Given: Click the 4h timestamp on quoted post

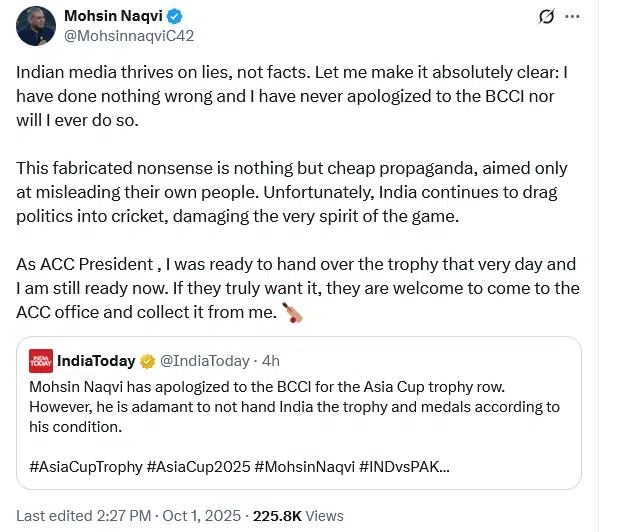Looking at the screenshot, I should coord(270,359).
